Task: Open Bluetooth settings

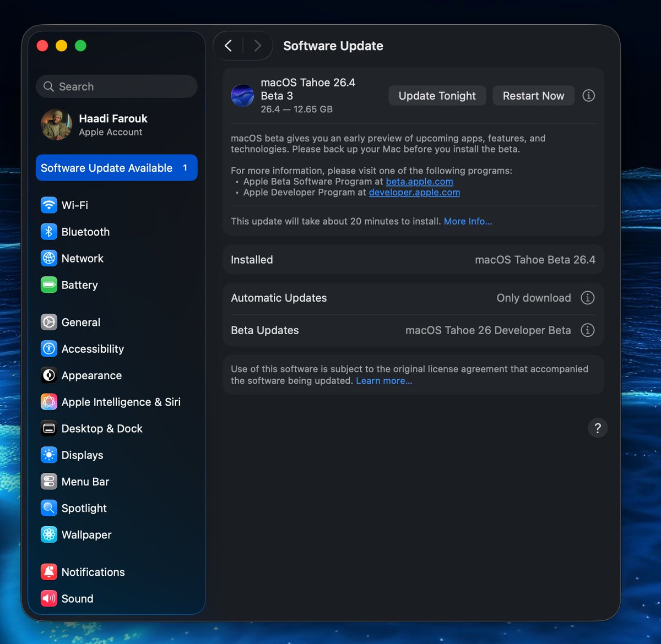Action: (x=85, y=232)
